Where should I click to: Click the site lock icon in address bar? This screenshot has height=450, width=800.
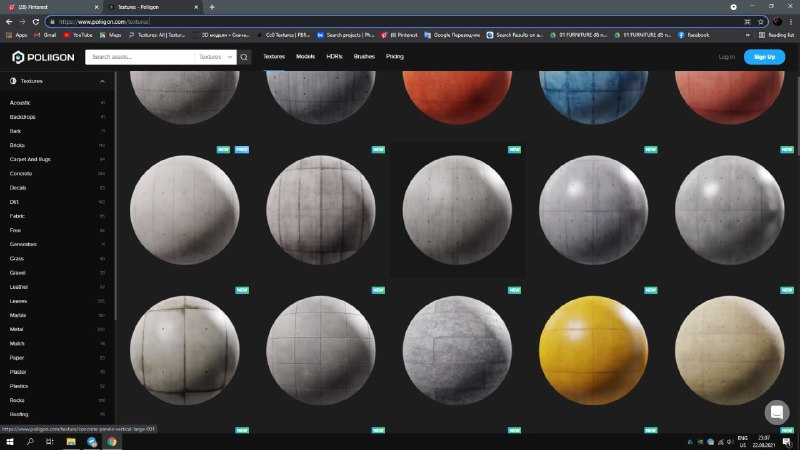(52, 21)
